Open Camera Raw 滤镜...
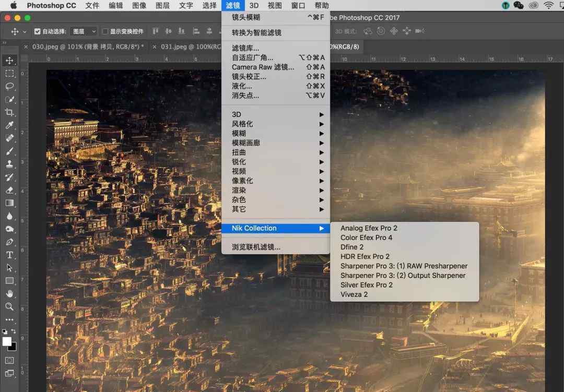 tap(276, 67)
